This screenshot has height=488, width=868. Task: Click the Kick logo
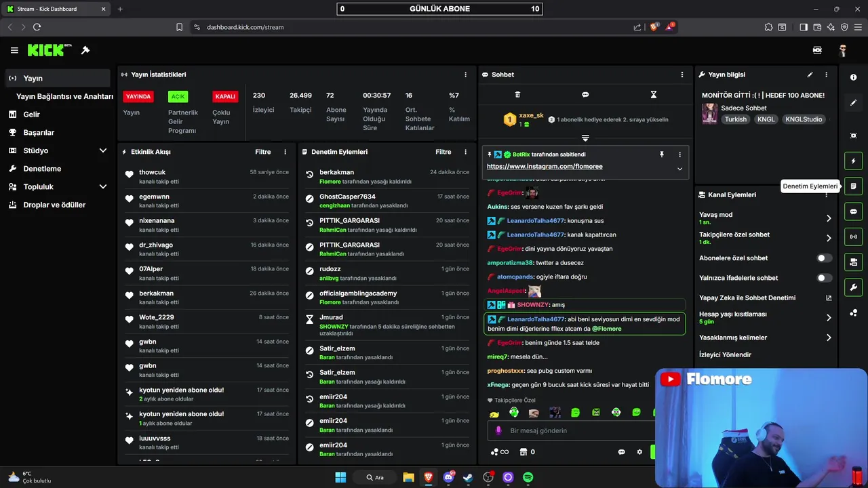pos(49,50)
